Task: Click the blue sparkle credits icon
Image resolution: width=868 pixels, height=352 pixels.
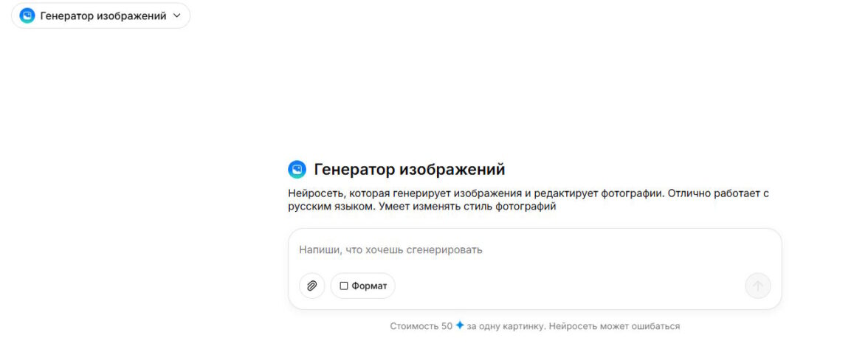Action: point(459,325)
